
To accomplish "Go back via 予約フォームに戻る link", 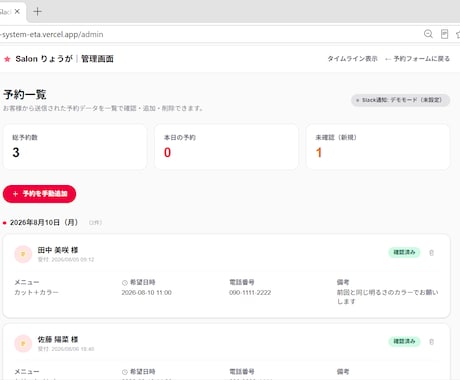I will point(417,59).
